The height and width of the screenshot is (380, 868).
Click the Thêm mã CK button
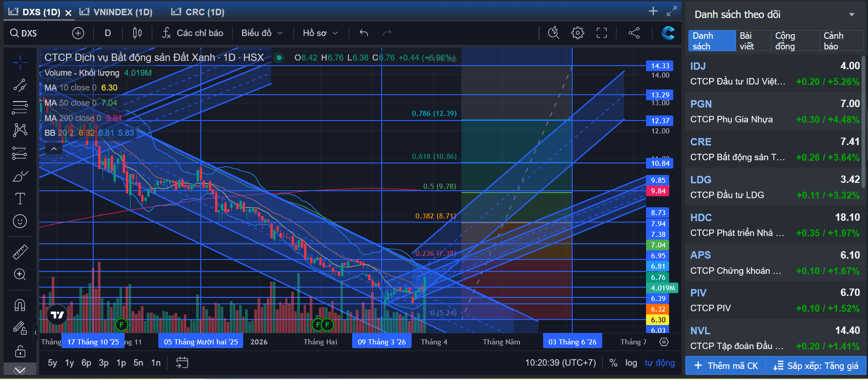point(726,366)
